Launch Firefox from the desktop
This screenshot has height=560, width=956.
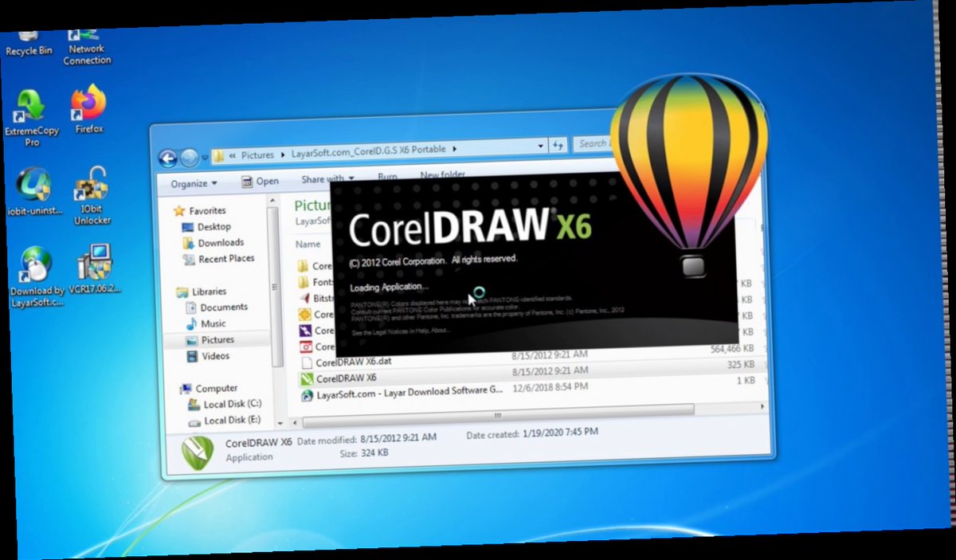coord(89,109)
